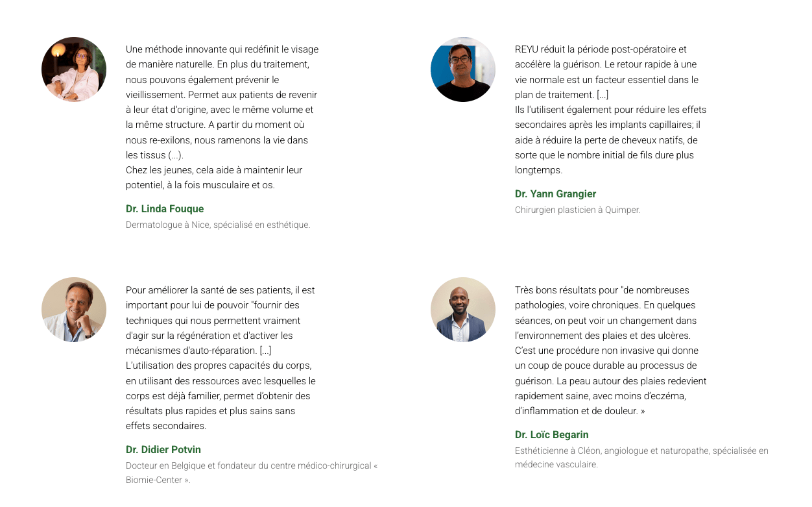Screen dimensions: 812x507
Task: Click the paragraph 'Chez les jeunes, cela aide'
Action: click(x=214, y=177)
